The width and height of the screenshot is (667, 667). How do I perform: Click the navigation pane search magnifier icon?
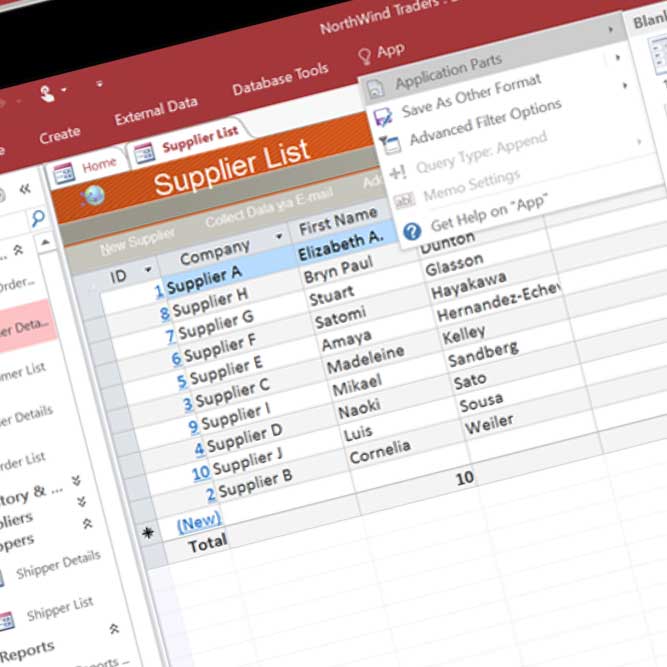pyautogui.click(x=38, y=219)
